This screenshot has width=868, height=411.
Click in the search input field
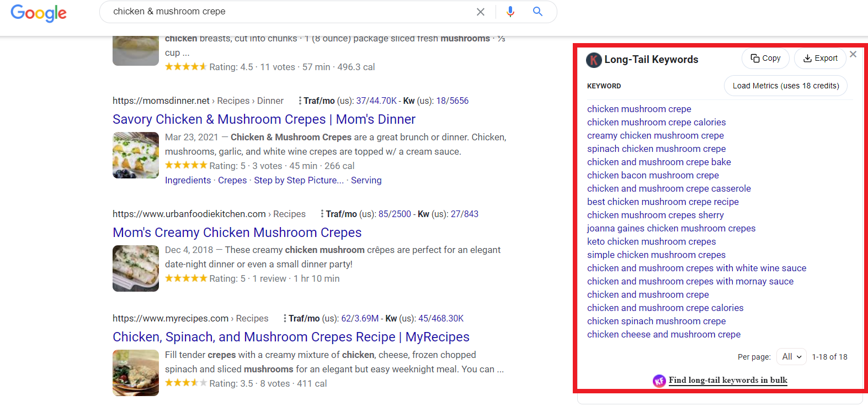287,12
